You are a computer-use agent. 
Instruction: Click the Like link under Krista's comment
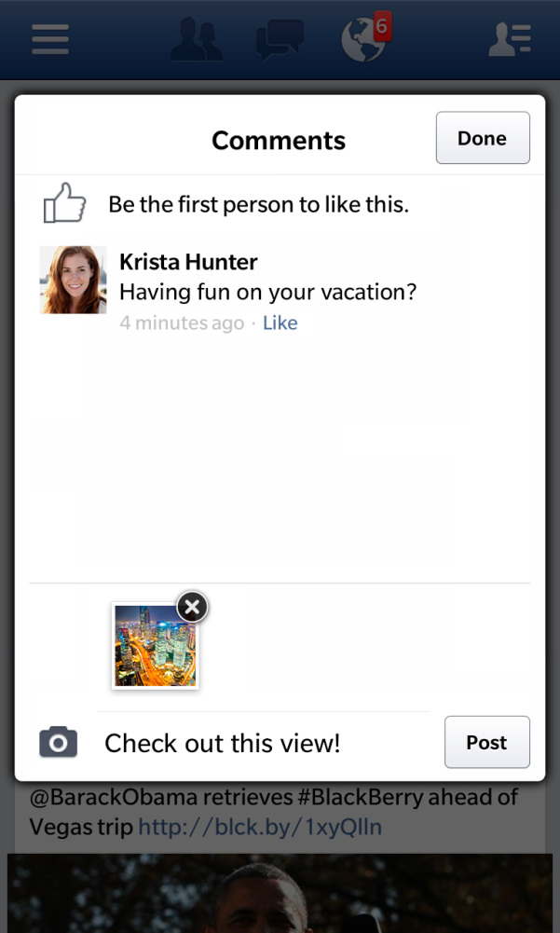[x=280, y=323]
